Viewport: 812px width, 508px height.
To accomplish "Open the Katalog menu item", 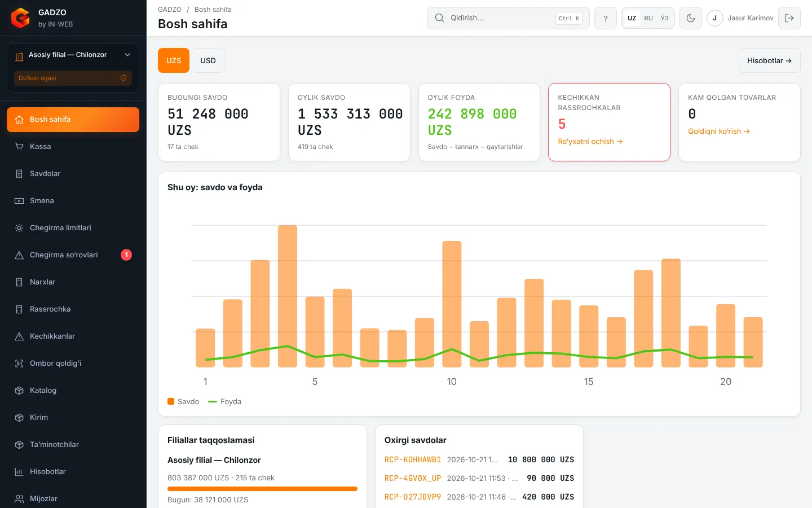I will tap(73, 391).
